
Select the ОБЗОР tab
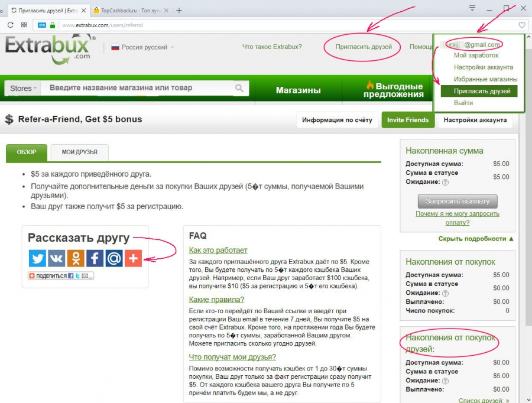27,152
